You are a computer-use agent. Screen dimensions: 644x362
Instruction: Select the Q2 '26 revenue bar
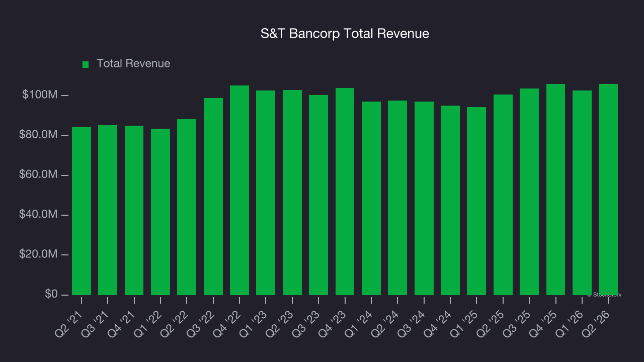(x=608, y=190)
